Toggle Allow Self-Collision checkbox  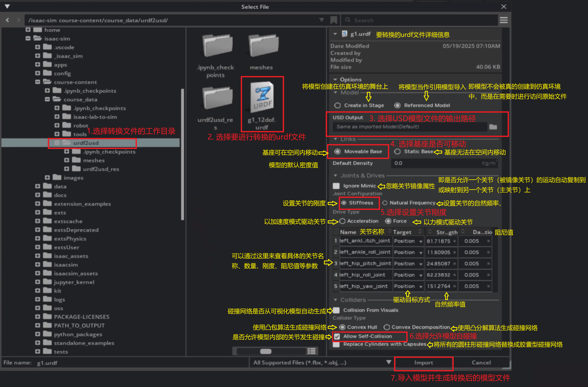tap(337, 336)
